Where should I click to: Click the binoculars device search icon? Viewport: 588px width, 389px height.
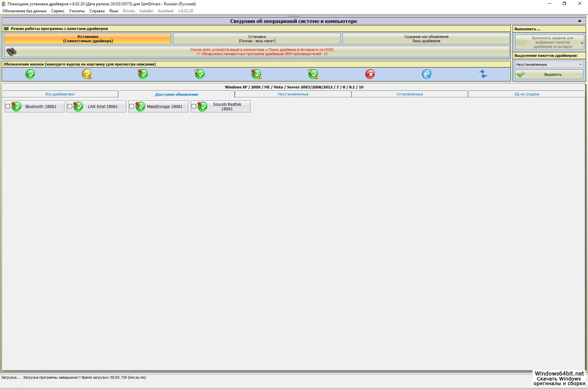[12, 52]
